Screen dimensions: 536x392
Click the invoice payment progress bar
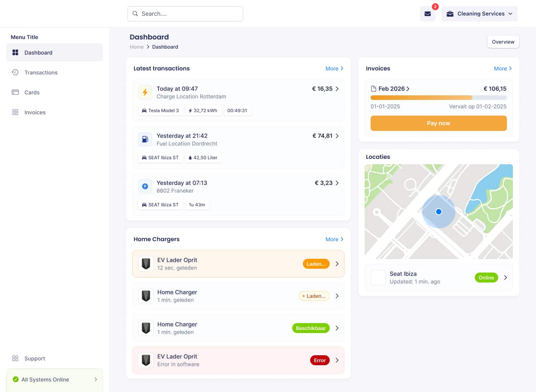[438, 98]
